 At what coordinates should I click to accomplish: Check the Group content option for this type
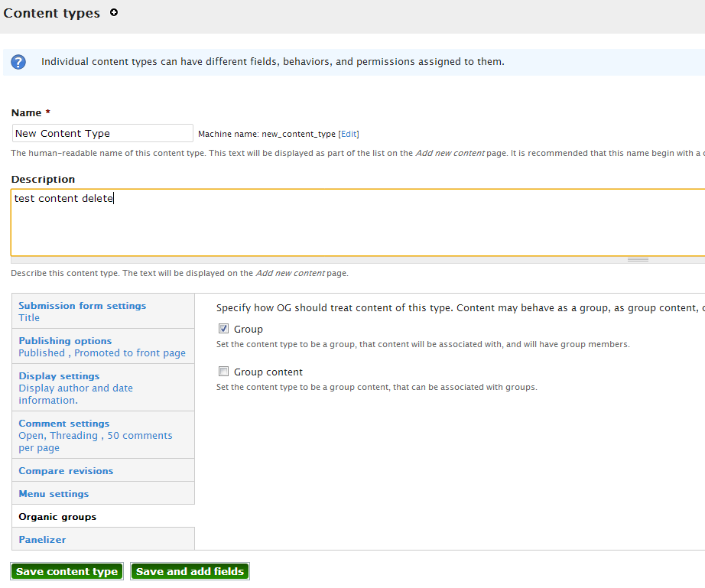click(x=224, y=371)
